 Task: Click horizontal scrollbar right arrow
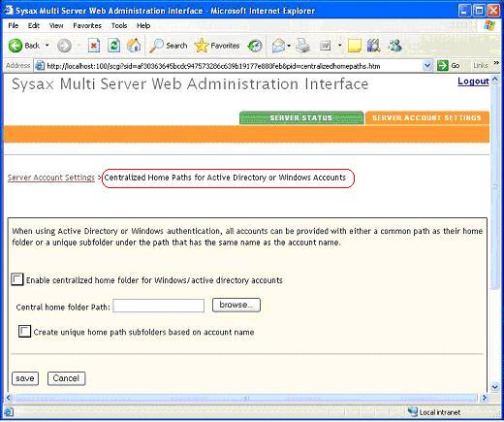(484, 398)
